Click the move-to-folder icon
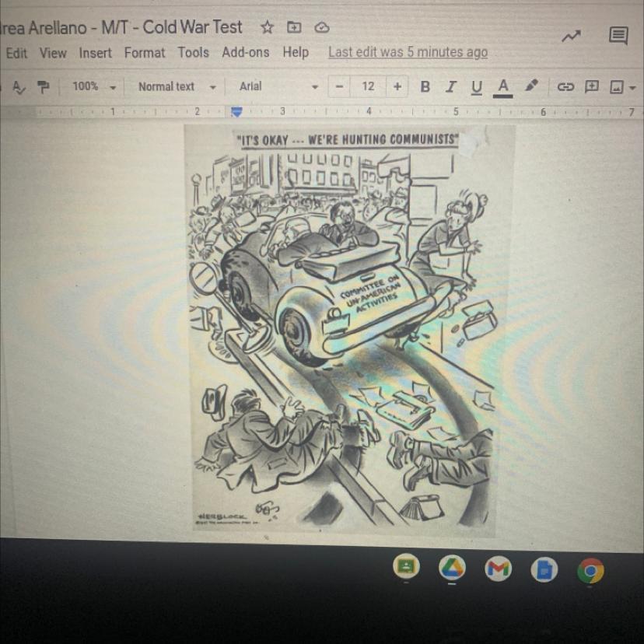644x644 pixels. pyautogui.click(x=294, y=27)
